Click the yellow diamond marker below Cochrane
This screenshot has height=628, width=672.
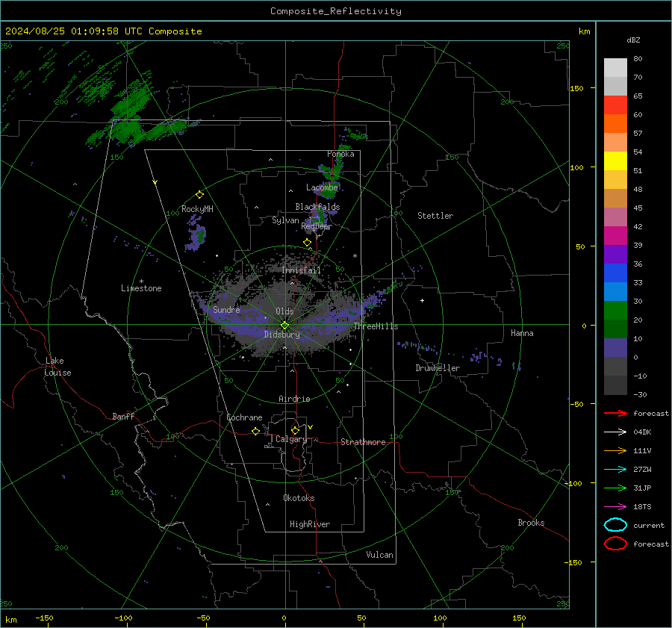255,432
